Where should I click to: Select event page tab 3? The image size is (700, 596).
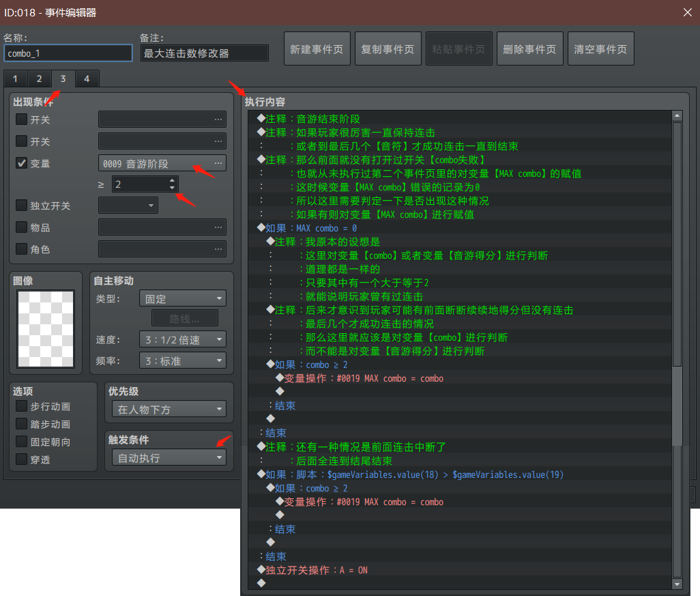(63, 79)
